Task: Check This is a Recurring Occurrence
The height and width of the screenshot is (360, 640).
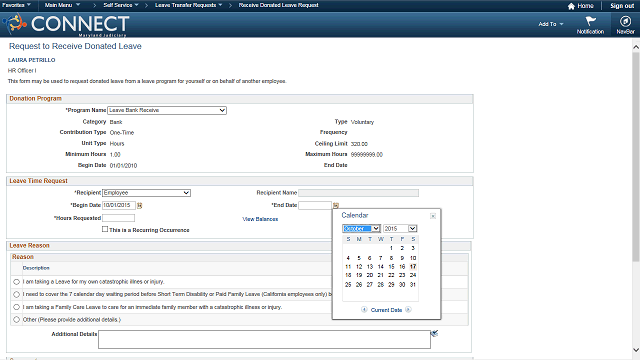Action: coord(105,229)
